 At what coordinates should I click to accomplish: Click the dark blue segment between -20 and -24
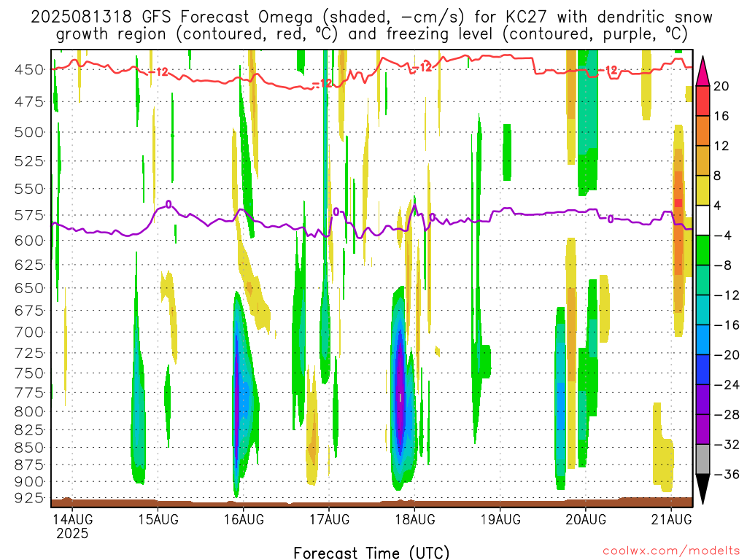[x=703, y=370]
